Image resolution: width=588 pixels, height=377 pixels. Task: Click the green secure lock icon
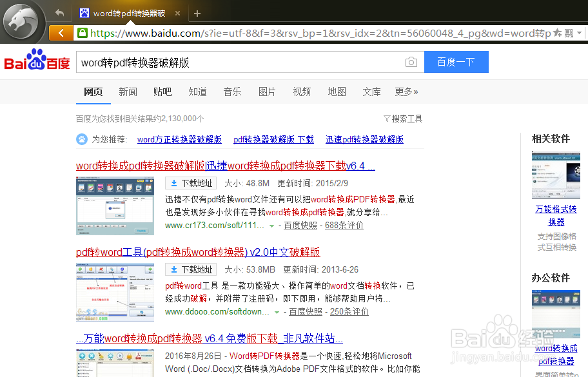pyautogui.click(x=83, y=33)
